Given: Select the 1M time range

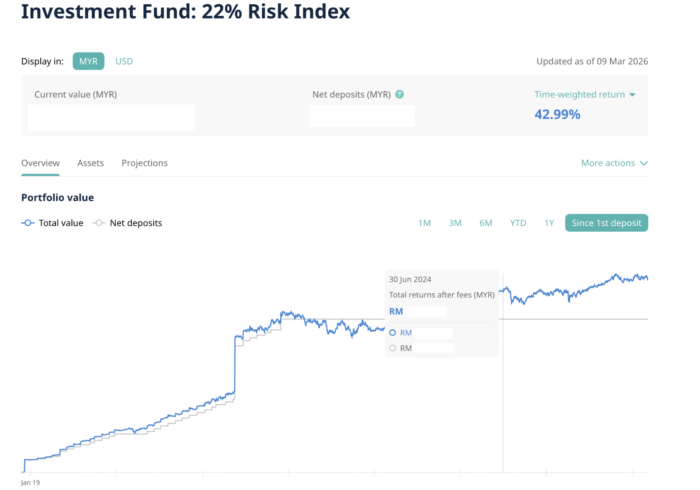Looking at the screenshot, I should tap(424, 223).
